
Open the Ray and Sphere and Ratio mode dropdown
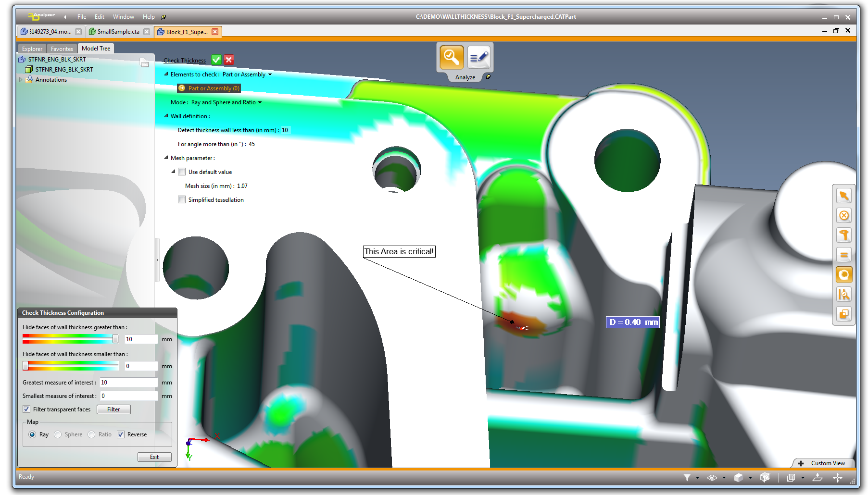[259, 102]
